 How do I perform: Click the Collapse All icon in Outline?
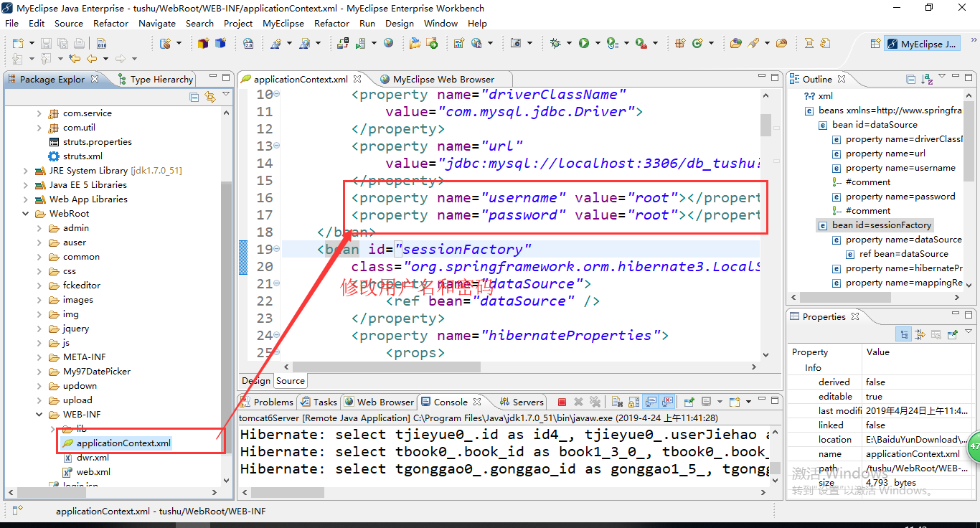pyautogui.click(x=910, y=79)
